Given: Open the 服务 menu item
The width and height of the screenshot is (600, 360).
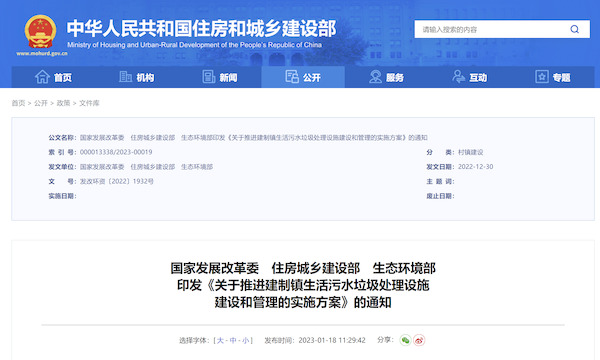Looking at the screenshot, I should (386, 77).
